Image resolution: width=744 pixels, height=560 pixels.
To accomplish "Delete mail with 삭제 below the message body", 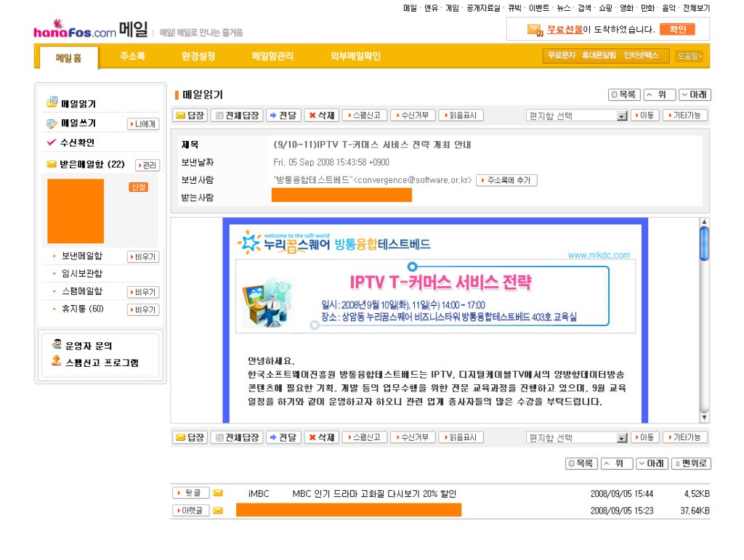I will pyautogui.click(x=321, y=437).
